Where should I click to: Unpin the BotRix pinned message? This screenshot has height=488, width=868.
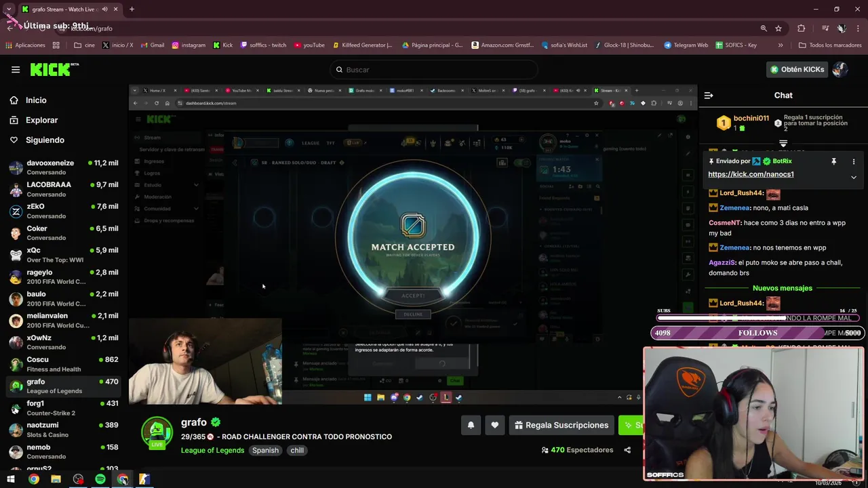[833, 161]
